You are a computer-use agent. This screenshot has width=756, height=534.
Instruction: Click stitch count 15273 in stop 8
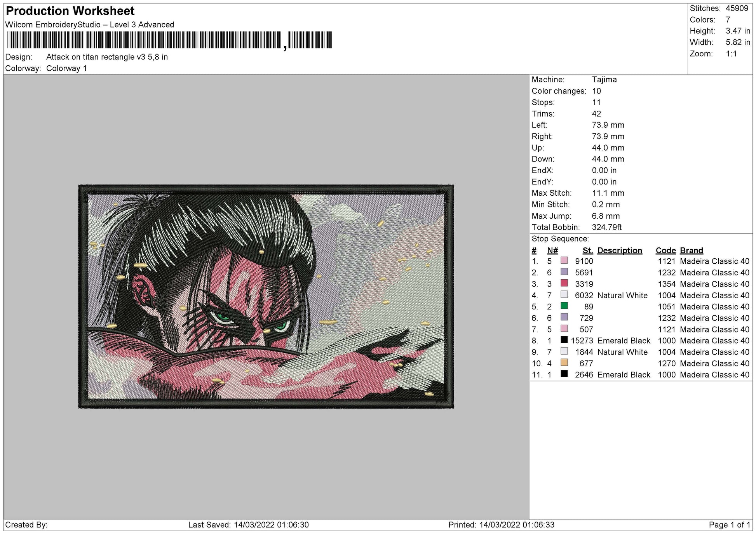pyautogui.click(x=582, y=341)
